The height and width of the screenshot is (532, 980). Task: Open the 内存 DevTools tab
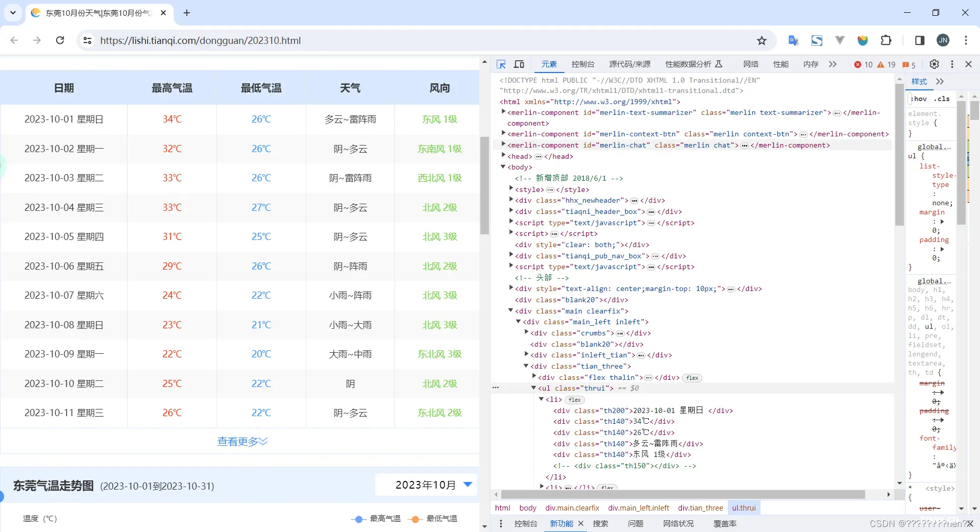(811, 64)
